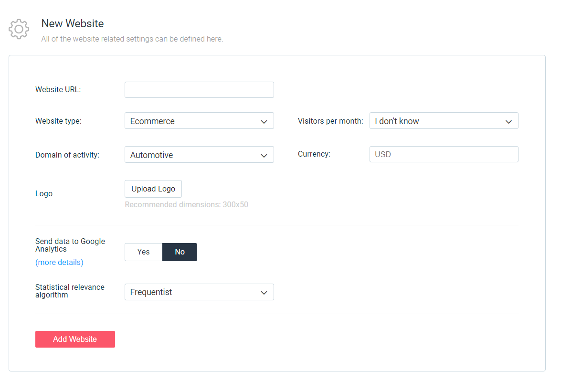
Task: Select No for Google Analytics data
Action: [x=180, y=252]
